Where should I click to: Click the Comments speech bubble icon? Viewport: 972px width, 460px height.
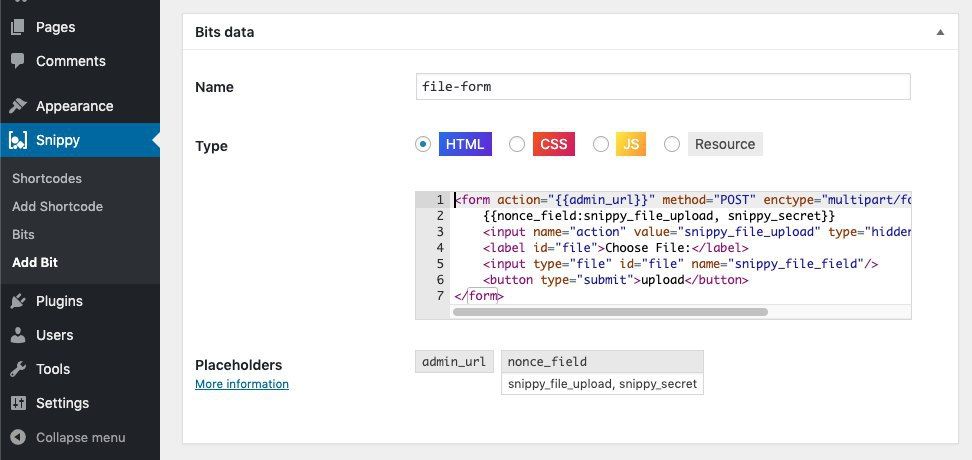pyautogui.click(x=18, y=61)
